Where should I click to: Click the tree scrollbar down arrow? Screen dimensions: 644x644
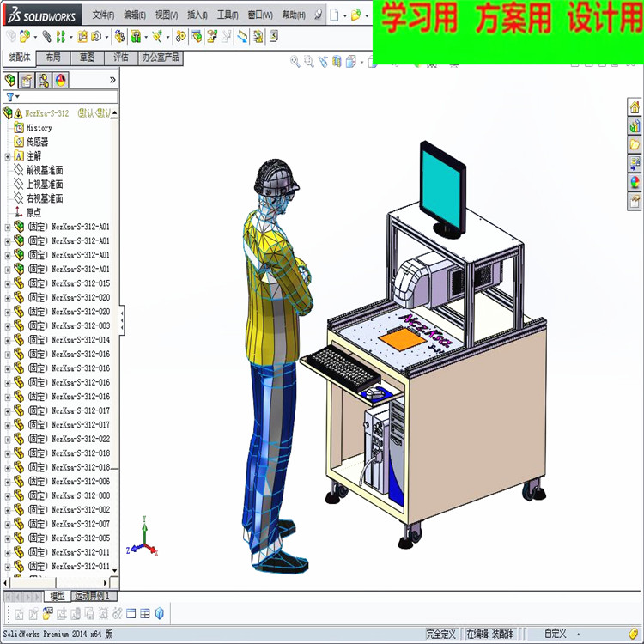click(x=114, y=570)
